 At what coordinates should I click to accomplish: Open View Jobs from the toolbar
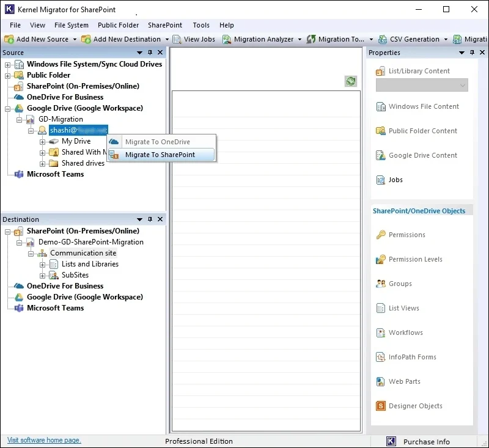[x=194, y=39]
